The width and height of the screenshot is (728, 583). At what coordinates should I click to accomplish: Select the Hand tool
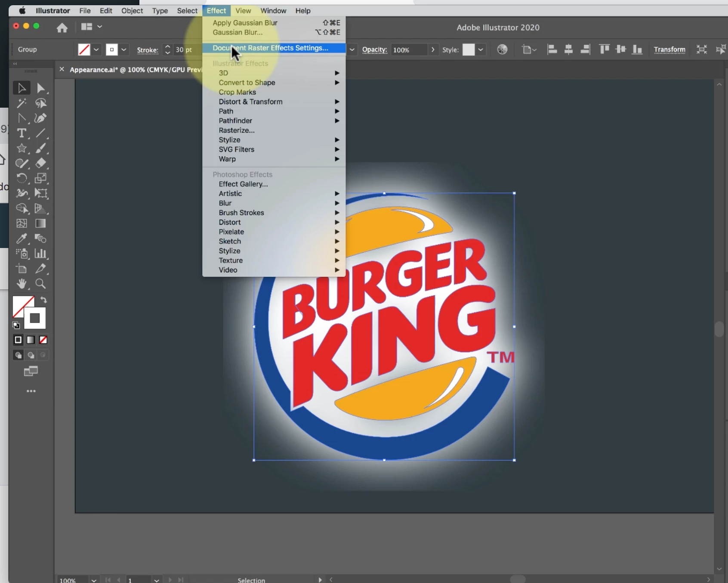[22, 284]
